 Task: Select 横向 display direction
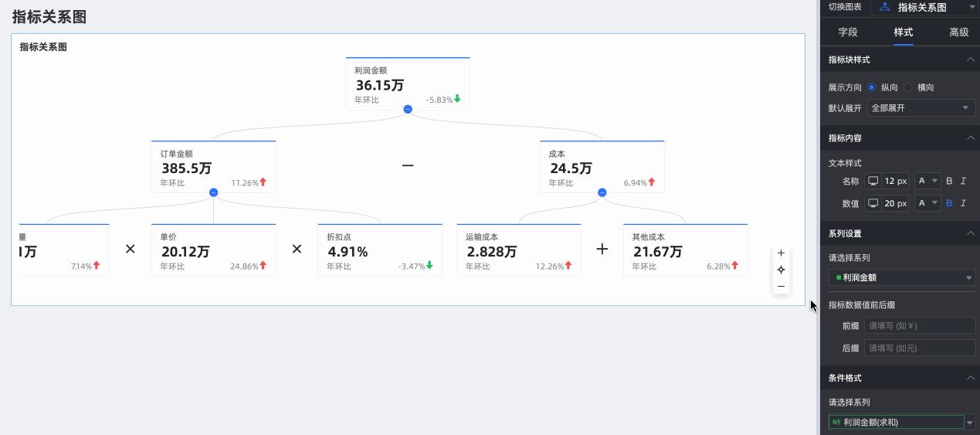[908, 87]
